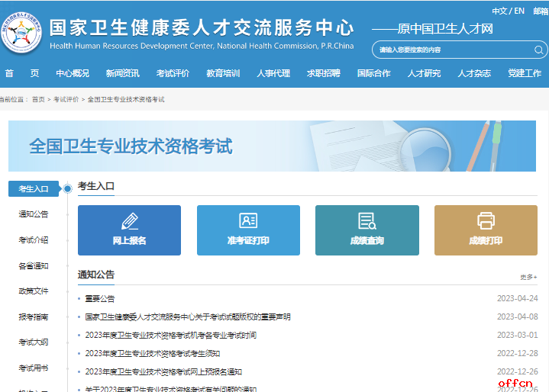Select 考试大纲 in the sidebar

tap(34, 342)
